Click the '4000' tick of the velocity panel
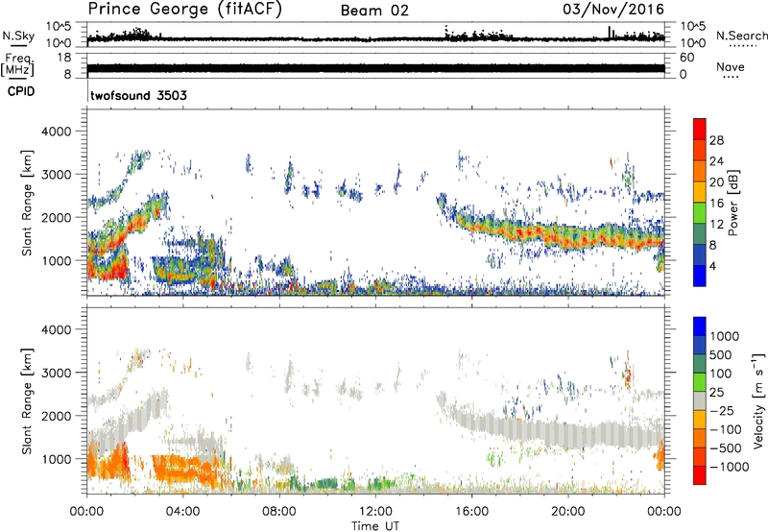This screenshot has width=768, height=532. [x=56, y=329]
